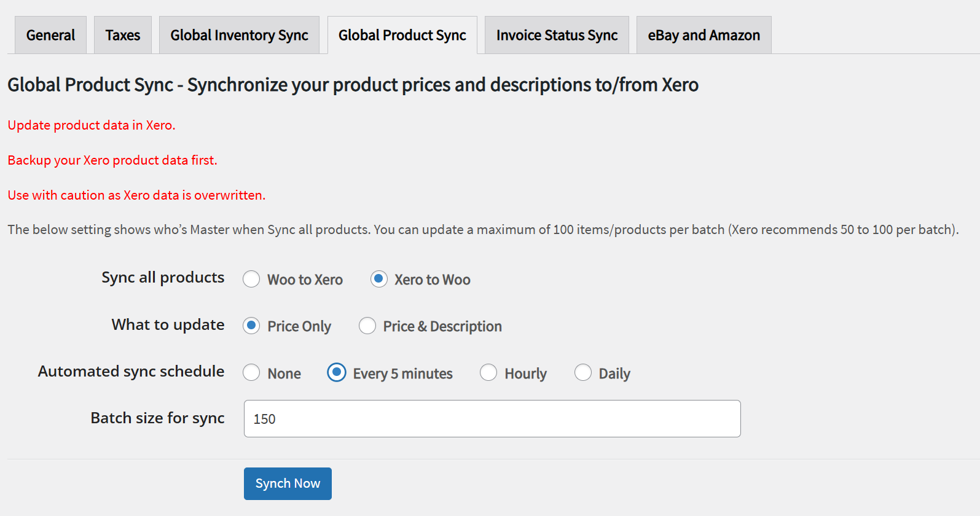This screenshot has width=980, height=516.
Task: Select Price Only update option
Action: pyautogui.click(x=251, y=326)
